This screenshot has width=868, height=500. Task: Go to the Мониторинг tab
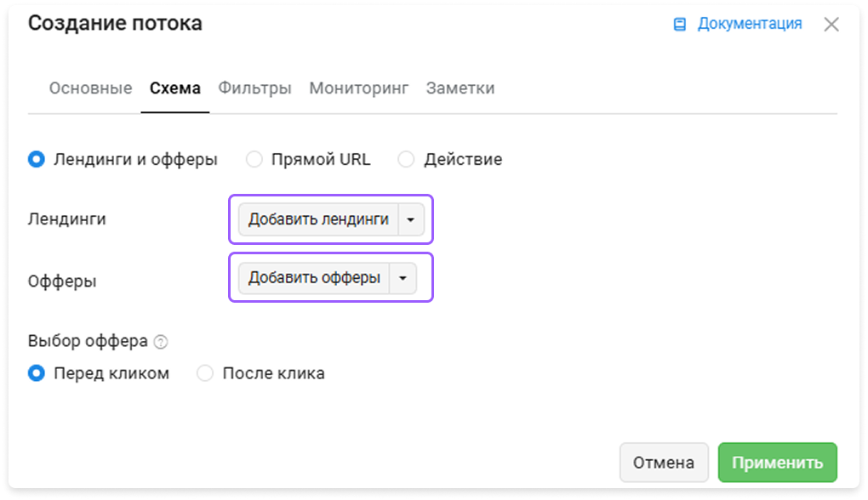359,88
